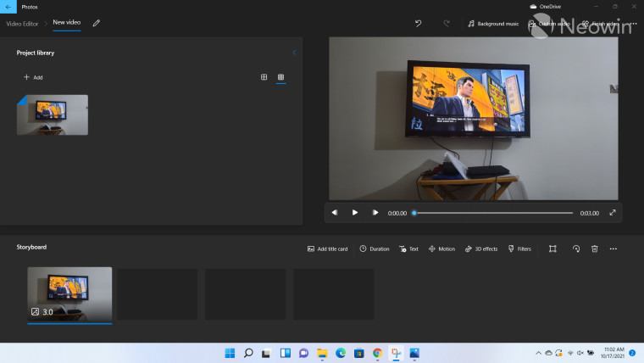Open Custom audio panel
644x363 pixels.
(x=549, y=24)
